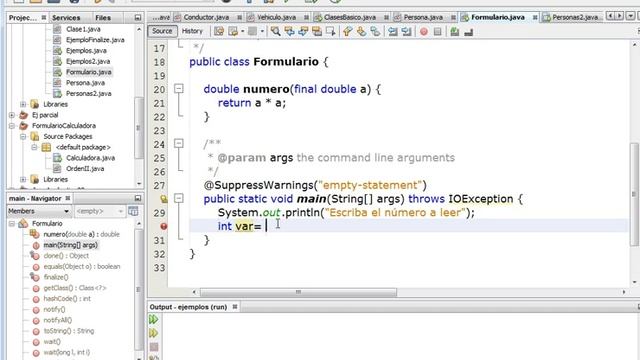This screenshot has width=640, height=360.
Task: Open the Persona.java editor tab
Action: click(x=423, y=17)
